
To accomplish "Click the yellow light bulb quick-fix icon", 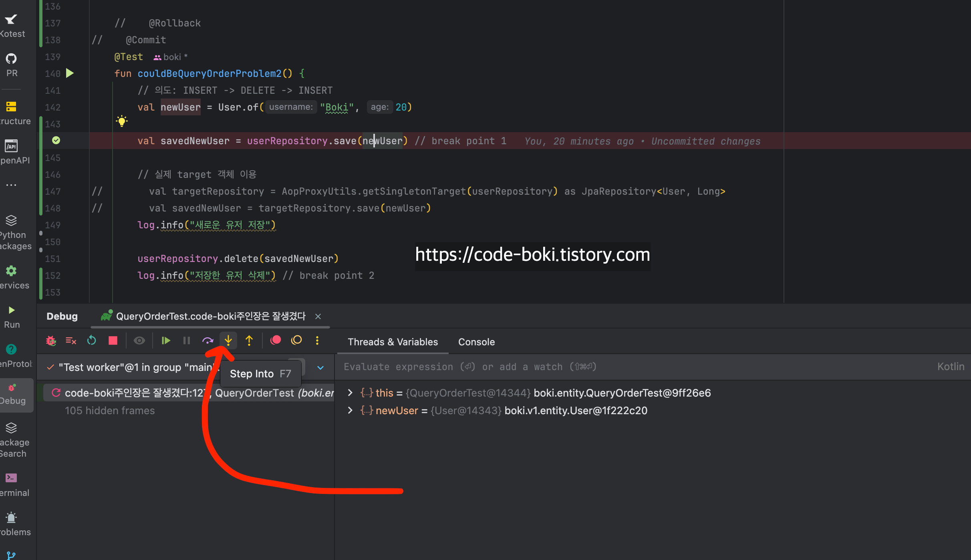I will click(122, 121).
